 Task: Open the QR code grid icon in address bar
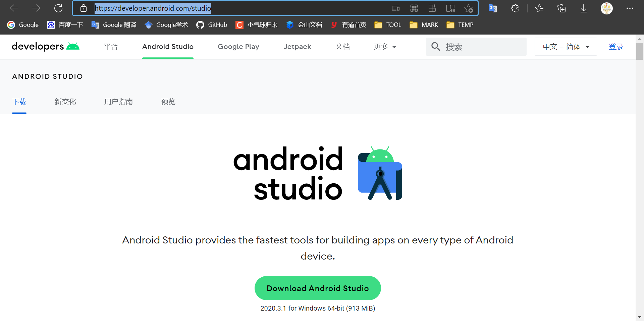click(414, 8)
